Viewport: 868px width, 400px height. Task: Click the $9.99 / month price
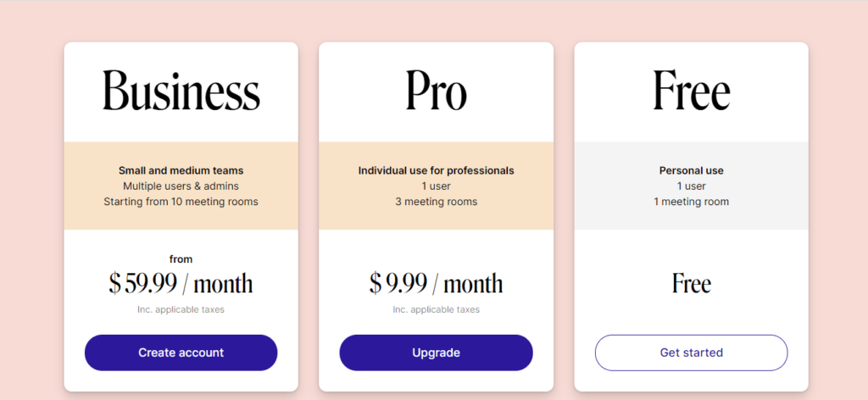click(436, 283)
